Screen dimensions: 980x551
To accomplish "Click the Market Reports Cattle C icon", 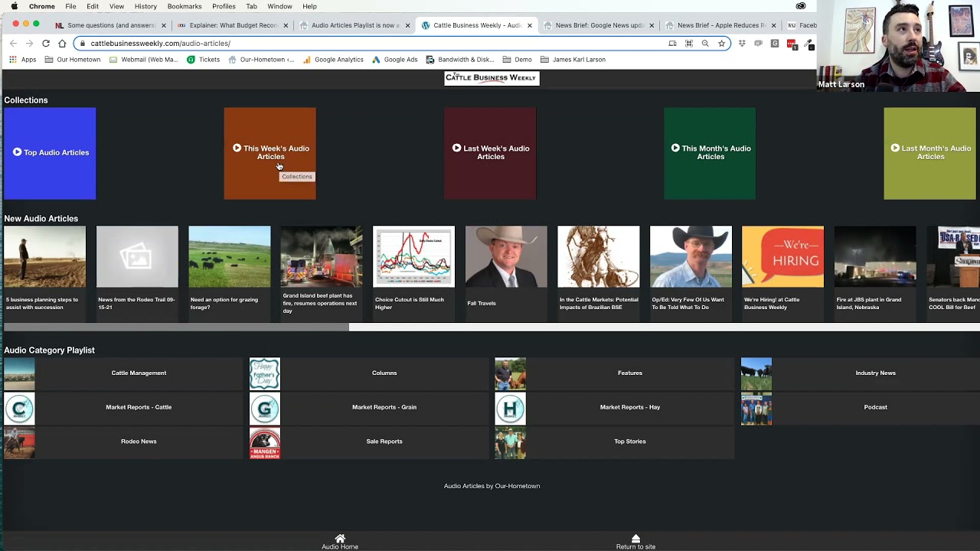I will (x=19, y=408).
